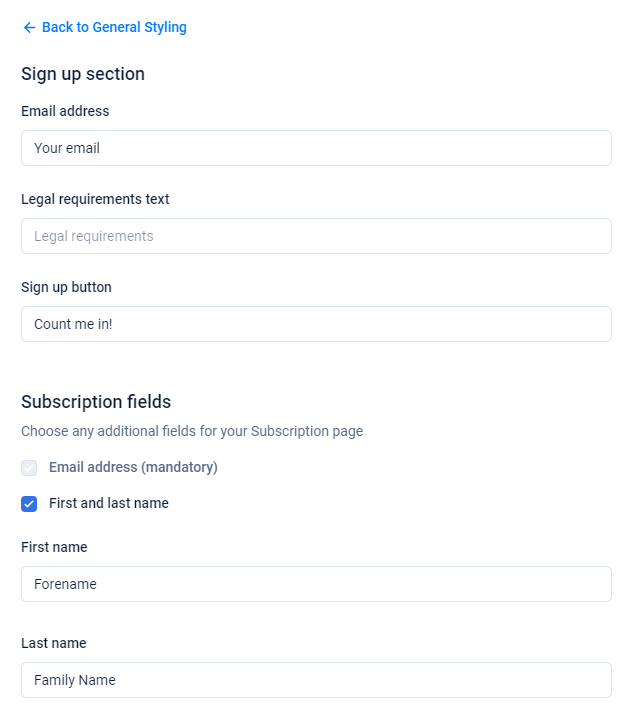Click the "Email address (mandatory)" label text

(133, 468)
